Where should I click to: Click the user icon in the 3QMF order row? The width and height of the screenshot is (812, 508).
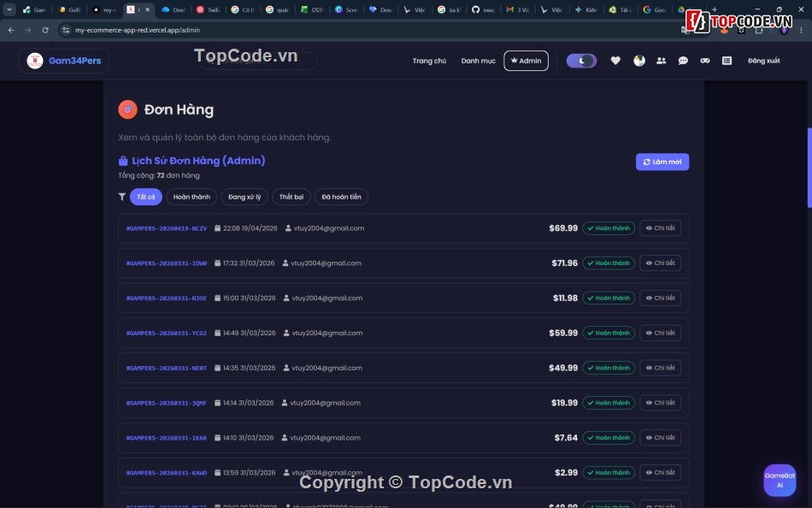(x=285, y=403)
